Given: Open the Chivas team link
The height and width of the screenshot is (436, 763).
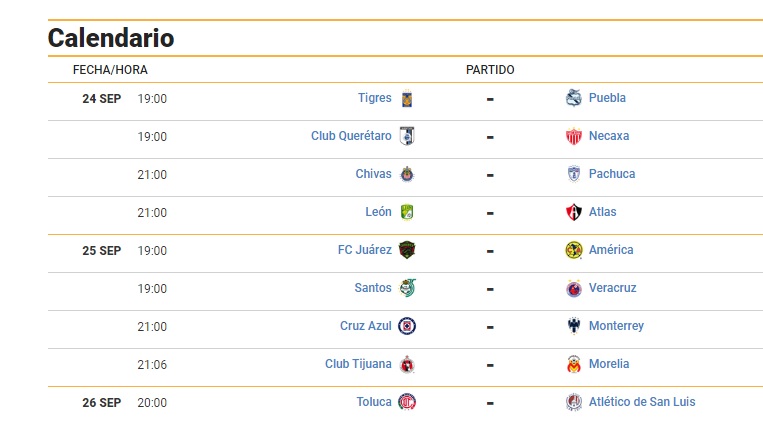Looking at the screenshot, I should click(x=373, y=174).
